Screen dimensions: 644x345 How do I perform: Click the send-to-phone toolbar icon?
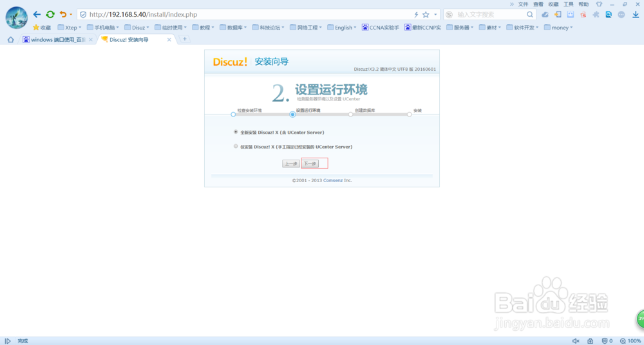pos(558,14)
